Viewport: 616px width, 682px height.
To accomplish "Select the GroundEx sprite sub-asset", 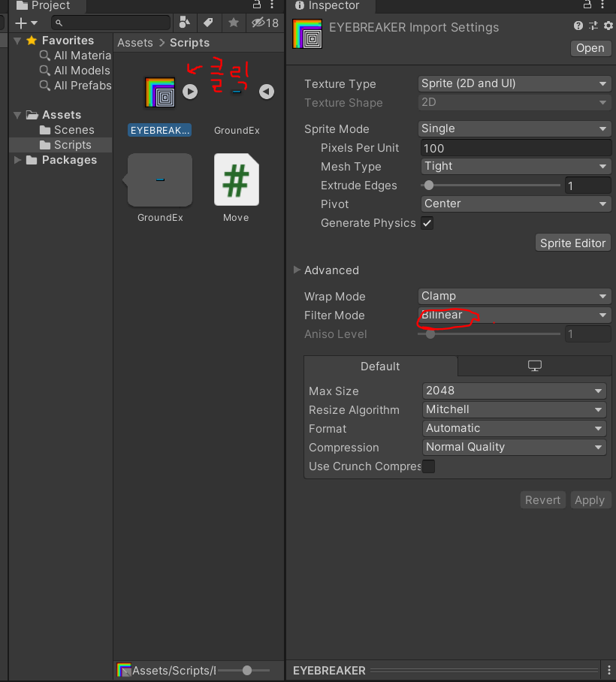I will (237, 92).
